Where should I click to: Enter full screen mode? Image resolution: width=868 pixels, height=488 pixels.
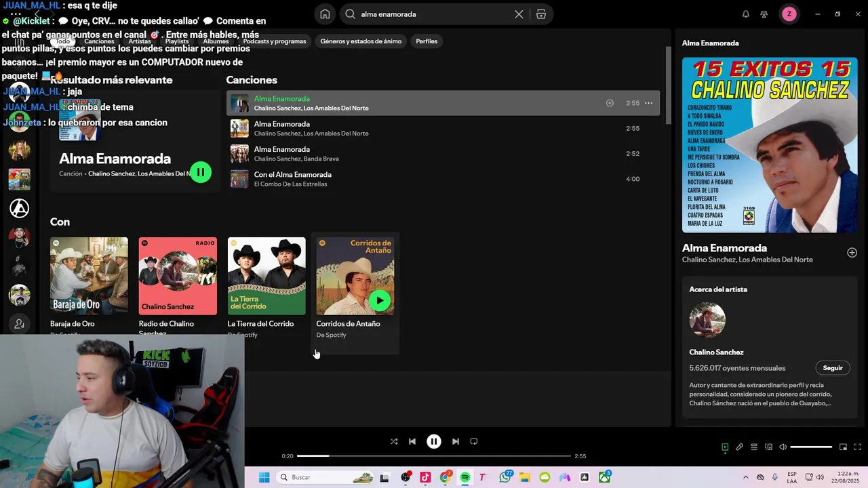[857, 447]
